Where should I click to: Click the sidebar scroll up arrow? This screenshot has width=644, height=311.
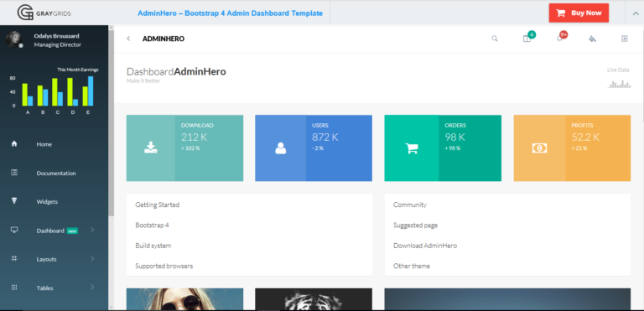(112, 28)
